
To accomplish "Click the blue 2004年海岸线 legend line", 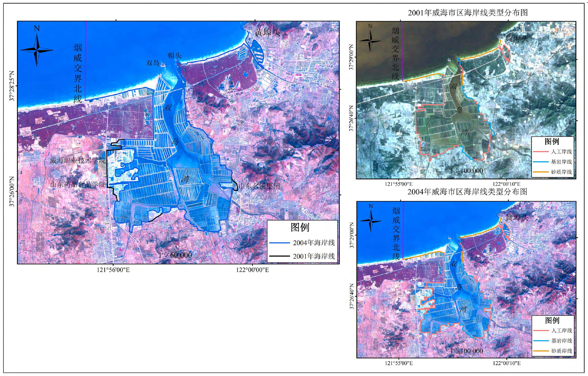I will 279,243.
